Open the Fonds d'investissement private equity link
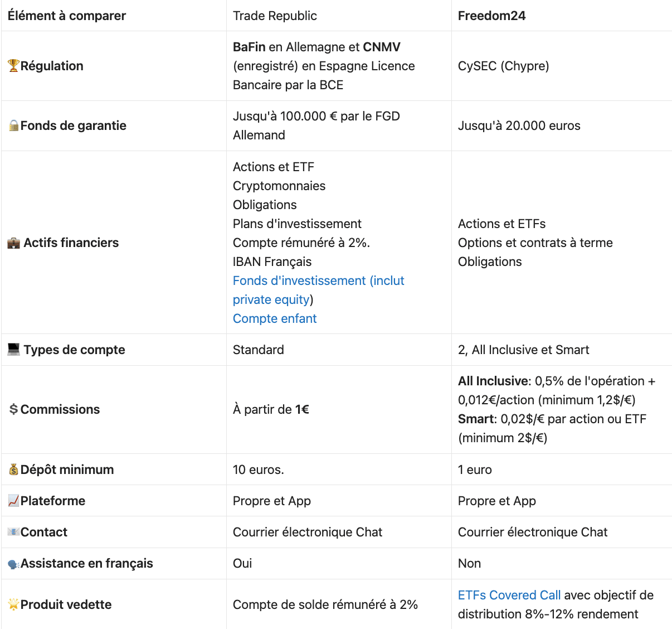The height and width of the screenshot is (629, 672). 318,281
